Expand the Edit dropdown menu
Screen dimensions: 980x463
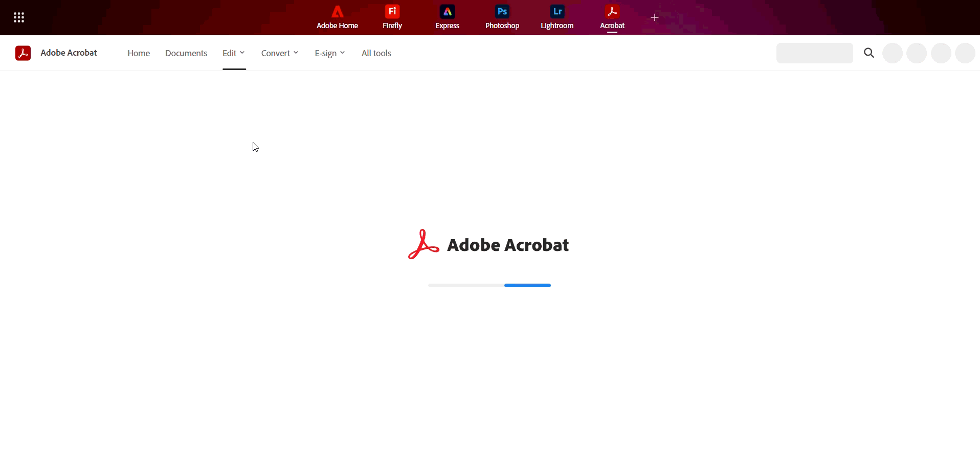234,53
